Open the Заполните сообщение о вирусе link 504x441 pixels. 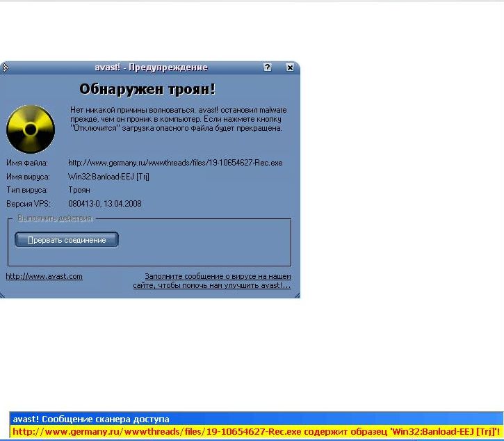pos(212,281)
